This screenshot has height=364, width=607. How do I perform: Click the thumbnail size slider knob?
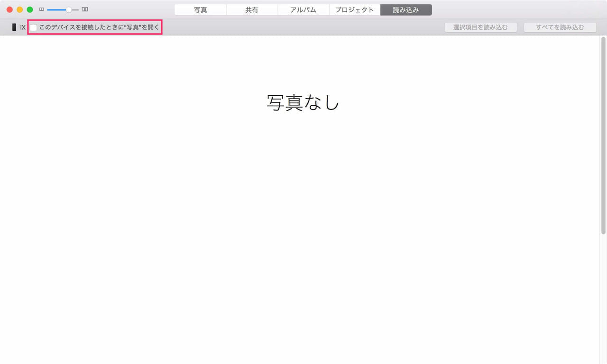69,9
